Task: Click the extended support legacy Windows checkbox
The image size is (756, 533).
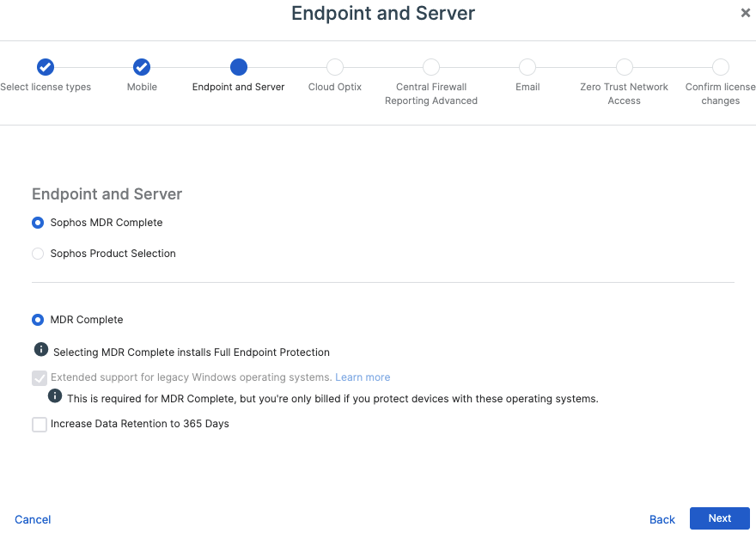Action: coord(39,377)
